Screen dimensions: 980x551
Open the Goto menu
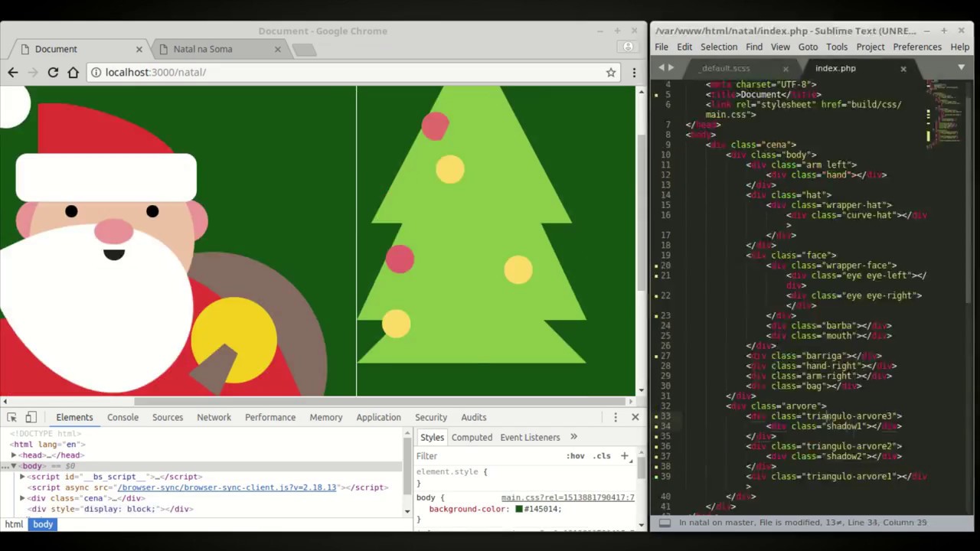808,47
